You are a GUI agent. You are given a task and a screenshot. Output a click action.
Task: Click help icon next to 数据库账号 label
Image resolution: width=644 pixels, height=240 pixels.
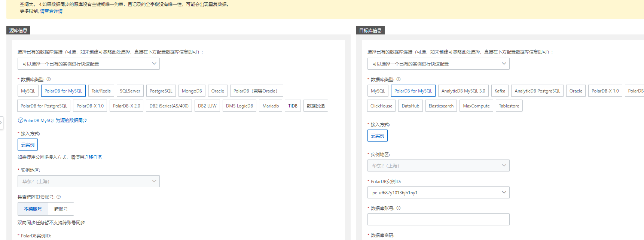click(x=399, y=208)
